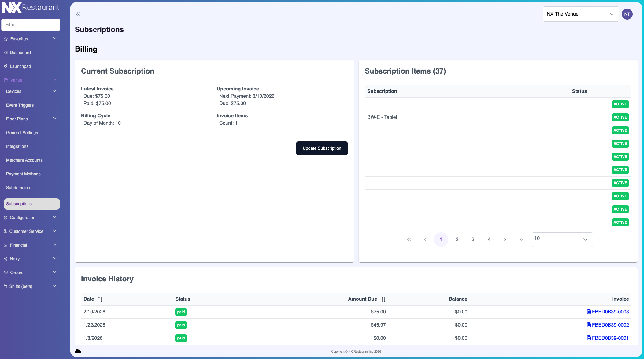
Task: Go to next page of subscription items
Action: [x=505, y=240]
